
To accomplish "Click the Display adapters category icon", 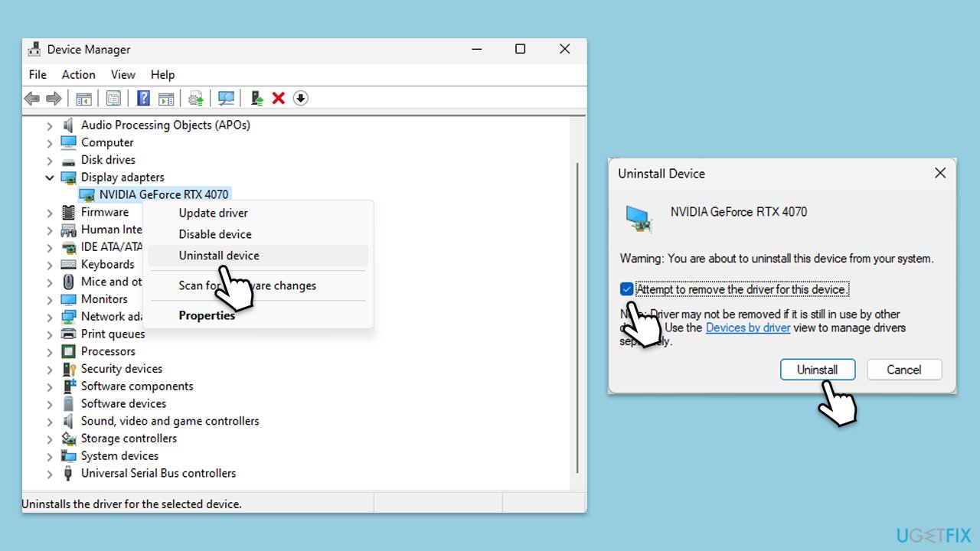I will (x=69, y=178).
